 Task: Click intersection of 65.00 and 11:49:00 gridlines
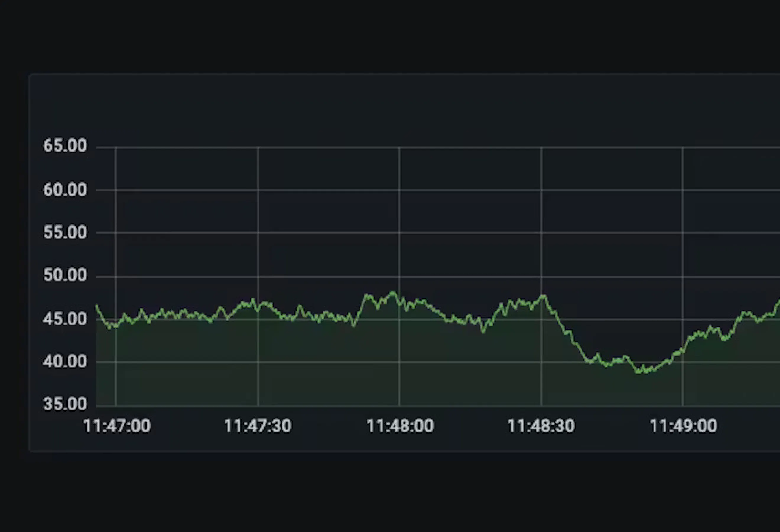click(x=682, y=147)
